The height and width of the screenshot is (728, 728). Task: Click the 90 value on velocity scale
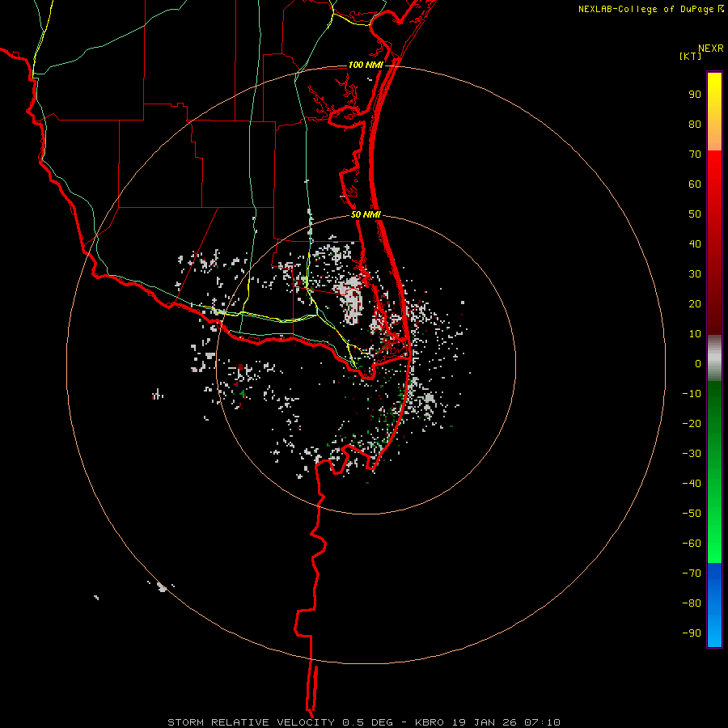point(695,95)
